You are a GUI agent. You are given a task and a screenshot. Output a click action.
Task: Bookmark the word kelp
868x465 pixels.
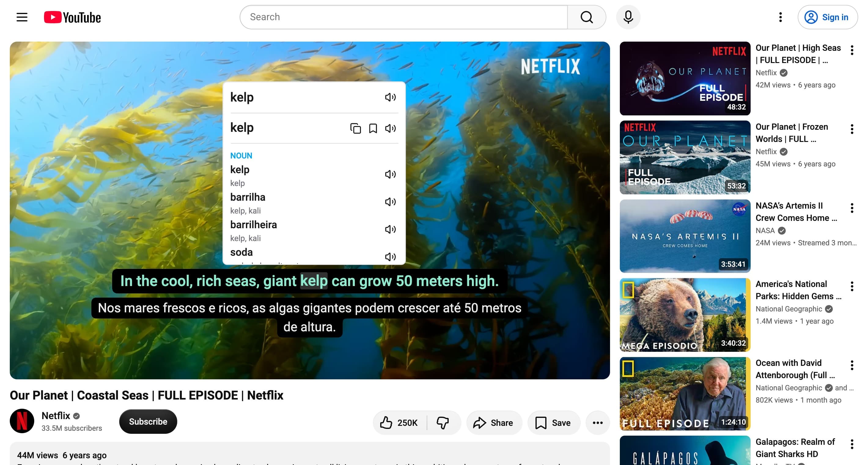click(x=373, y=128)
